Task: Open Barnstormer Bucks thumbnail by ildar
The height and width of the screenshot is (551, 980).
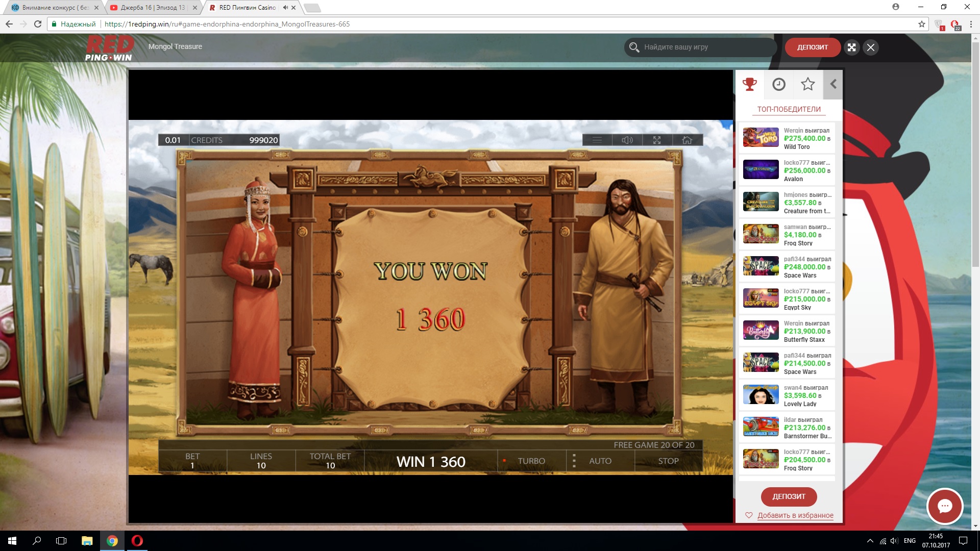Action: pos(761,427)
